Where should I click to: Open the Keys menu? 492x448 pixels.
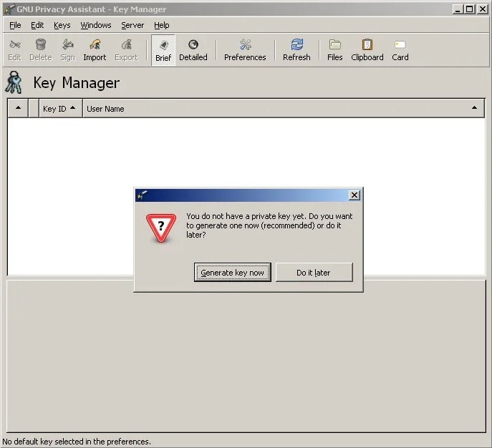click(62, 25)
